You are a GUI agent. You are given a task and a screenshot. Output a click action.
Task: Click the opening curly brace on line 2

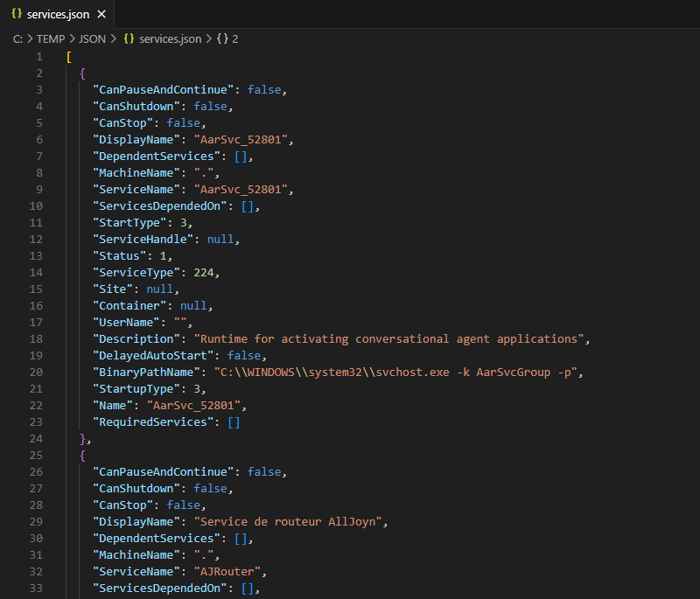82,73
